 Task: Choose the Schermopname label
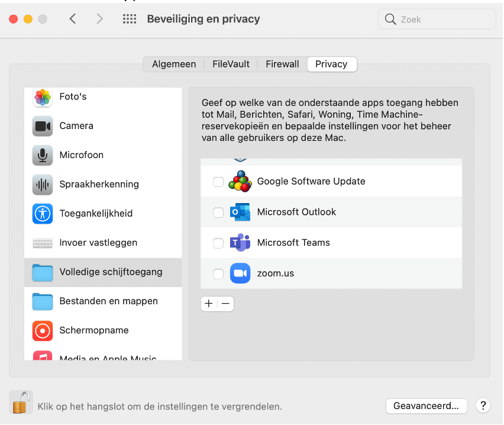tap(94, 330)
